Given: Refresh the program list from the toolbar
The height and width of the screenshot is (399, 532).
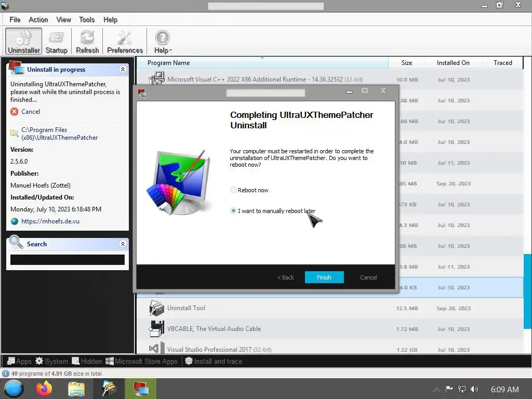Looking at the screenshot, I should pyautogui.click(x=87, y=42).
